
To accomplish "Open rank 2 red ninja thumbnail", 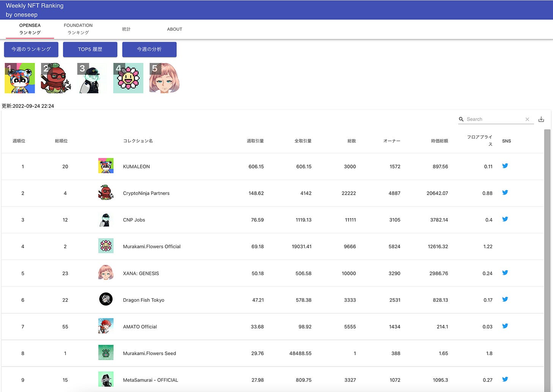I will point(56,78).
